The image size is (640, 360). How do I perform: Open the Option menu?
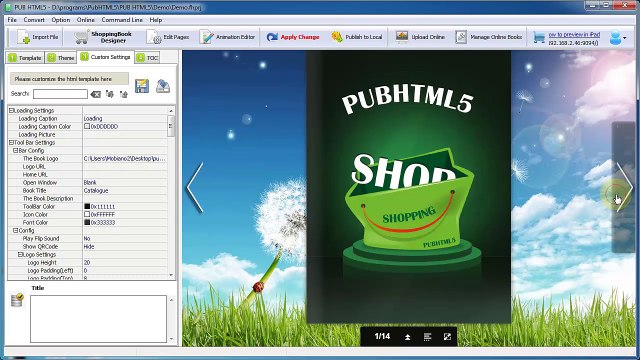pyautogui.click(x=61, y=20)
